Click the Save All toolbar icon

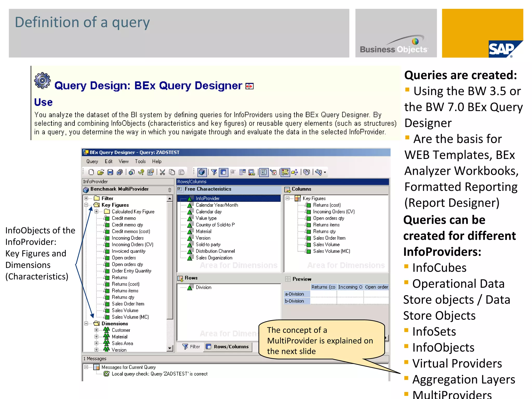tap(120, 172)
